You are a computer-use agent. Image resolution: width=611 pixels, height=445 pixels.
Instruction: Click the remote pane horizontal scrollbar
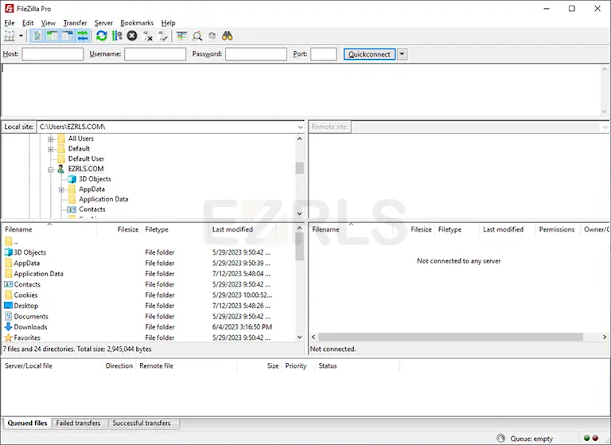click(450, 337)
